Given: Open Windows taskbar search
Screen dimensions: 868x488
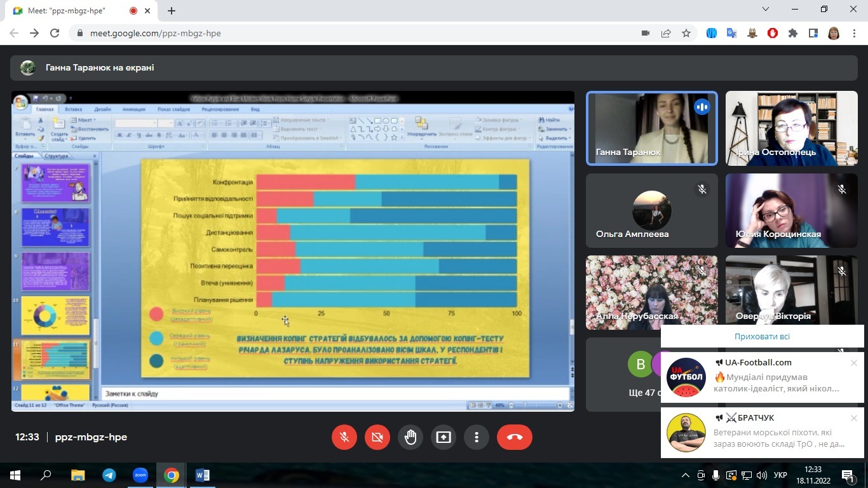Looking at the screenshot, I should (x=46, y=475).
